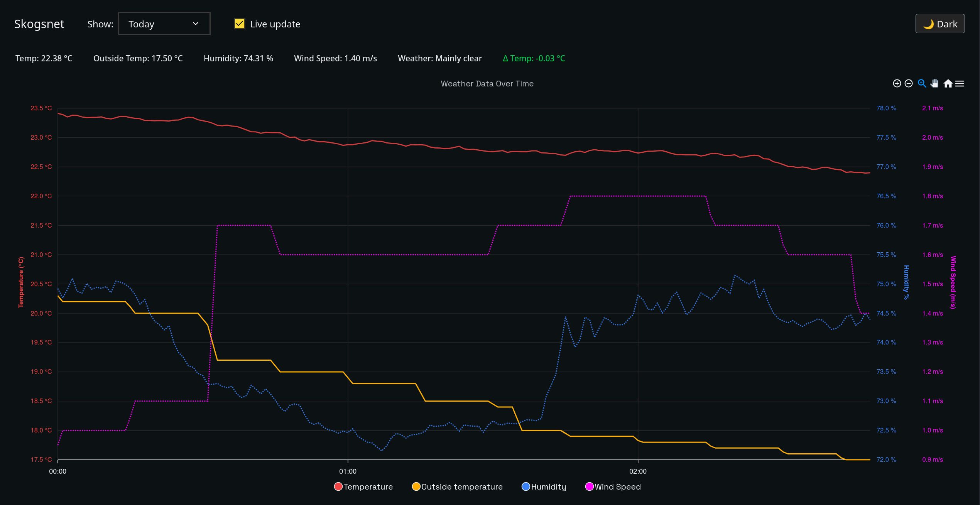980x505 pixels.
Task: Toggle the Live update checkbox
Action: (239, 24)
